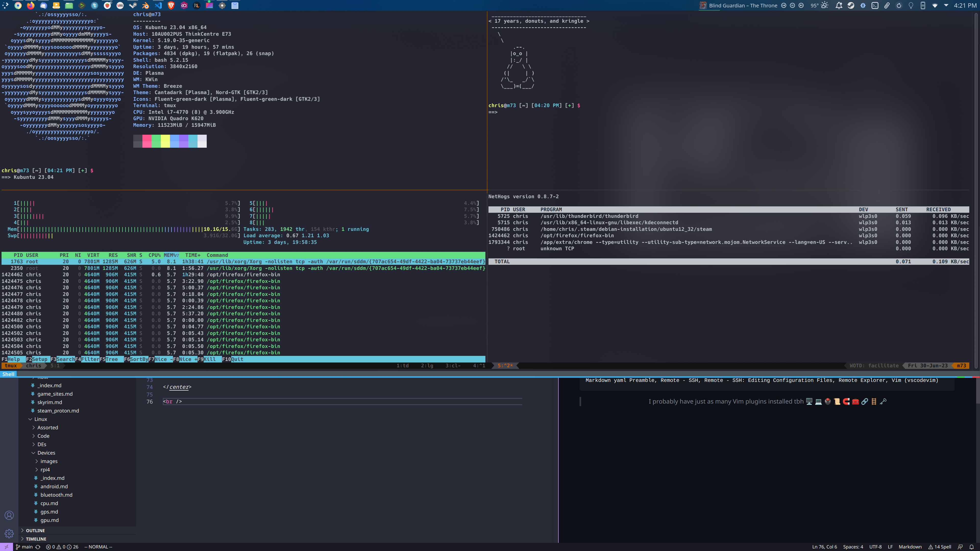
Task: Switch to Visual Studio Code in panel
Action: tap(158, 5)
